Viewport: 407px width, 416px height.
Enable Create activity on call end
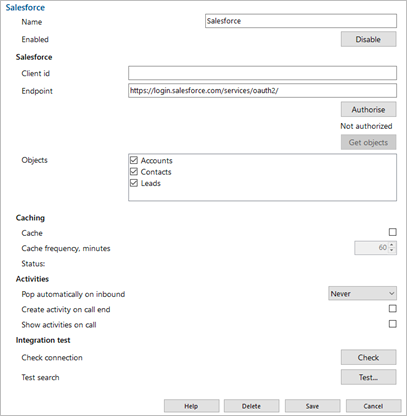click(393, 309)
